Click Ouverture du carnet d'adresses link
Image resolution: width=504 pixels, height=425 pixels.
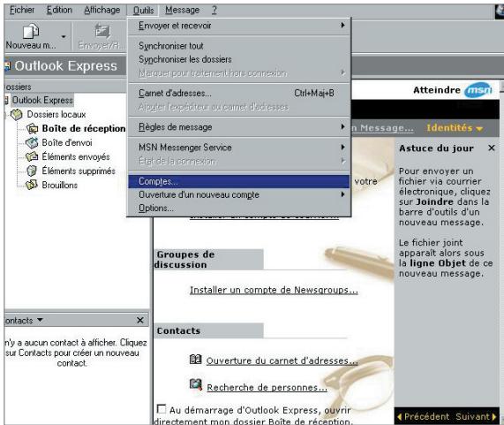tap(282, 361)
